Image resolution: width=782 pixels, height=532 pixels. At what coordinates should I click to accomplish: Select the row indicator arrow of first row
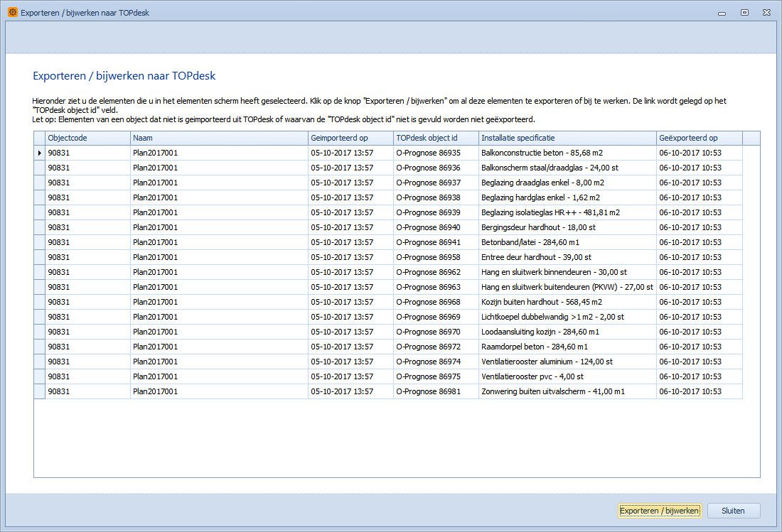39,153
